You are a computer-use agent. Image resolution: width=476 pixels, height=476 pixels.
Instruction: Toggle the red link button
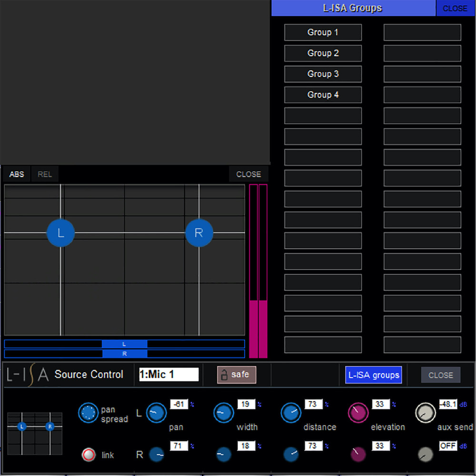tap(89, 455)
